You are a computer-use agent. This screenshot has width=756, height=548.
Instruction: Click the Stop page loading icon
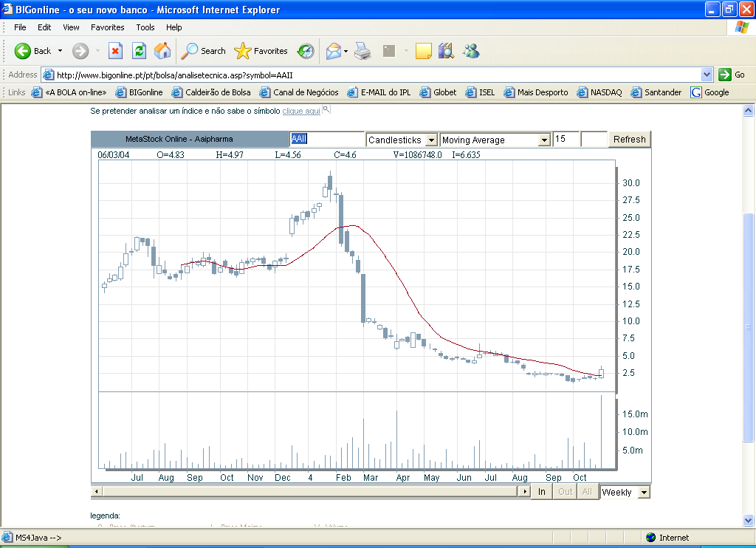pos(115,50)
